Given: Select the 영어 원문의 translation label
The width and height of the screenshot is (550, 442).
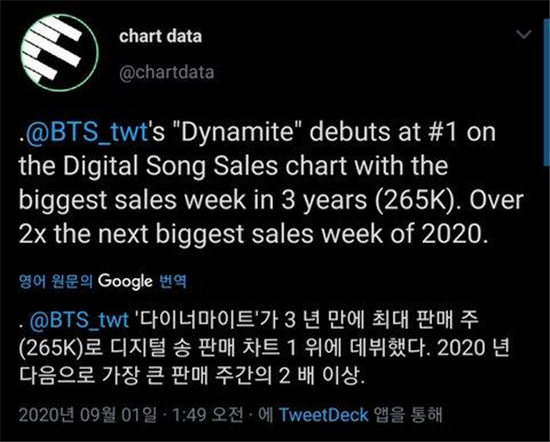Looking at the screenshot, I should 56,281.
